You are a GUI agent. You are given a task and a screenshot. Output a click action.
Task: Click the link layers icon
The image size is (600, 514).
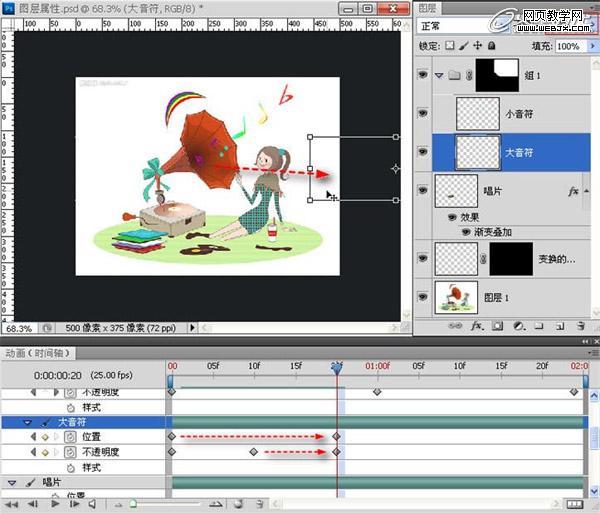[457, 326]
